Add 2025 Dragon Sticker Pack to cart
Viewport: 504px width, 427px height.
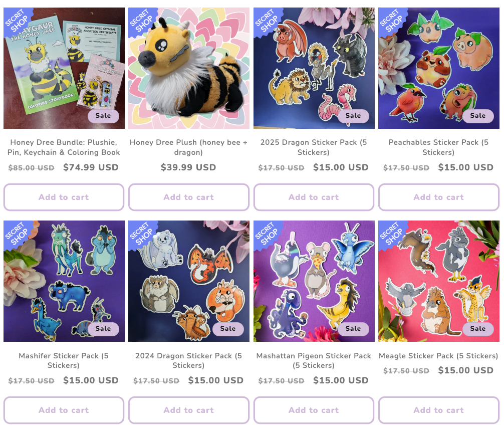tap(314, 197)
